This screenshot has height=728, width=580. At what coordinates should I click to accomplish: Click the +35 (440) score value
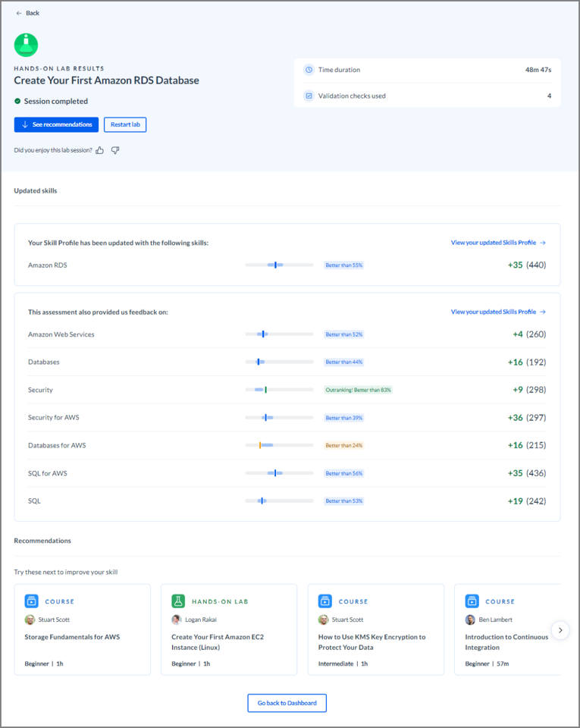527,265
